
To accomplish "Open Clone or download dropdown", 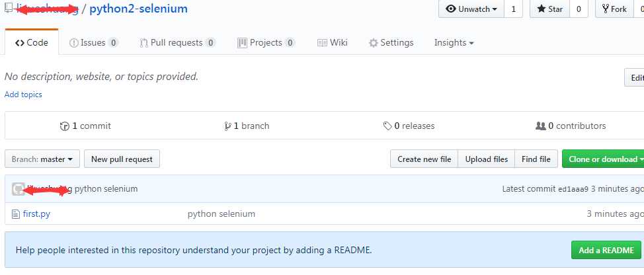I will [603, 159].
